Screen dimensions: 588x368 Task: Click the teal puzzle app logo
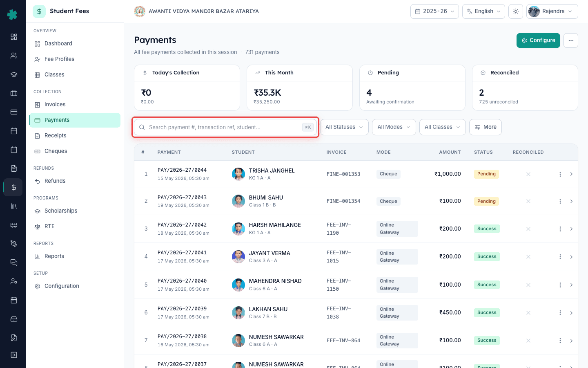[x=13, y=15]
